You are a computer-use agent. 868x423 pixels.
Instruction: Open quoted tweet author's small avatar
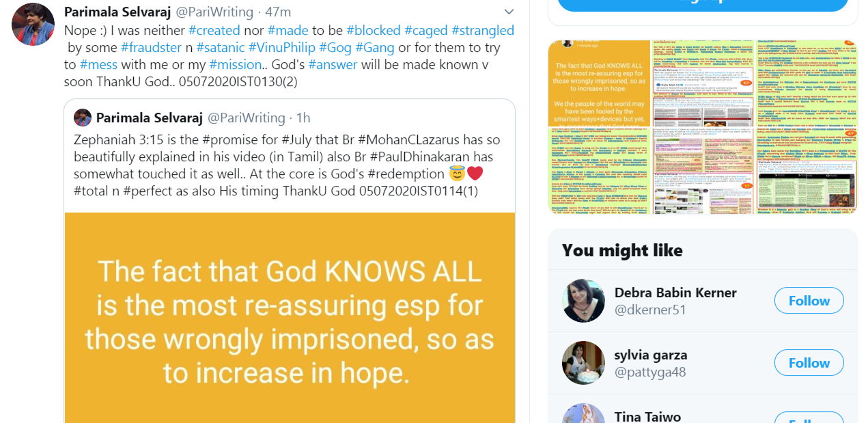[83, 118]
